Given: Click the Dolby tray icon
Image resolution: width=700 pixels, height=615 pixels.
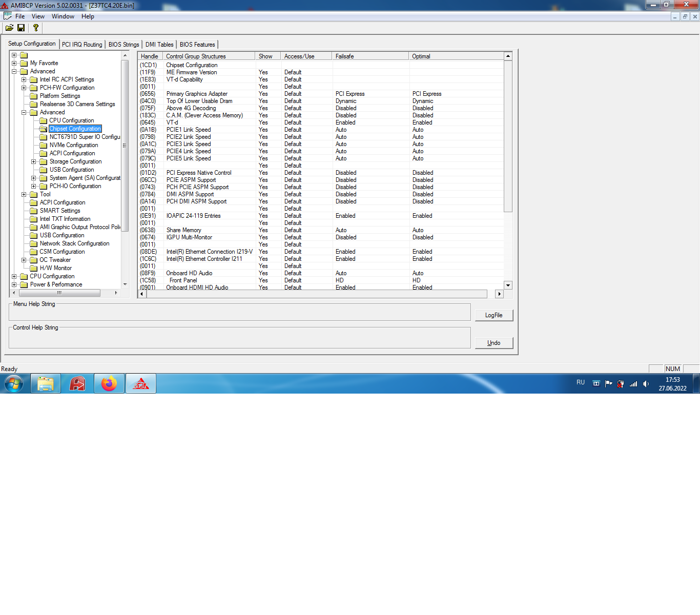Looking at the screenshot, I should (596, 383).
